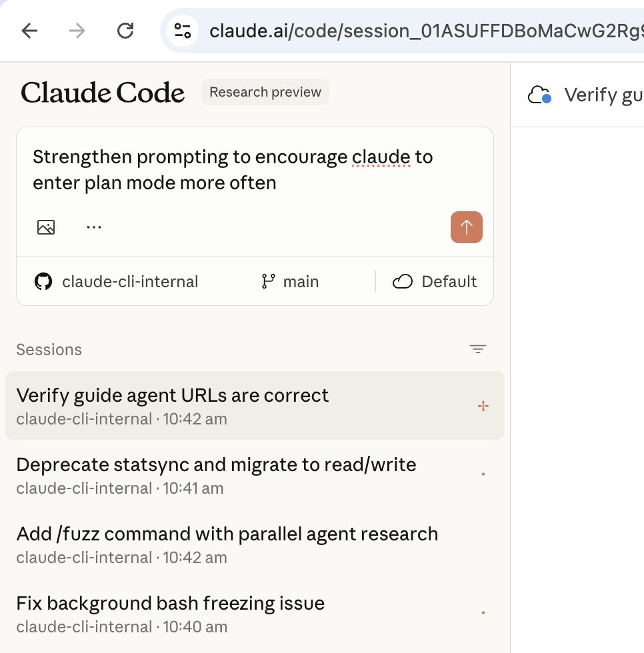Click the branch icon before main
644x653 pixels.
pos(268,281)
